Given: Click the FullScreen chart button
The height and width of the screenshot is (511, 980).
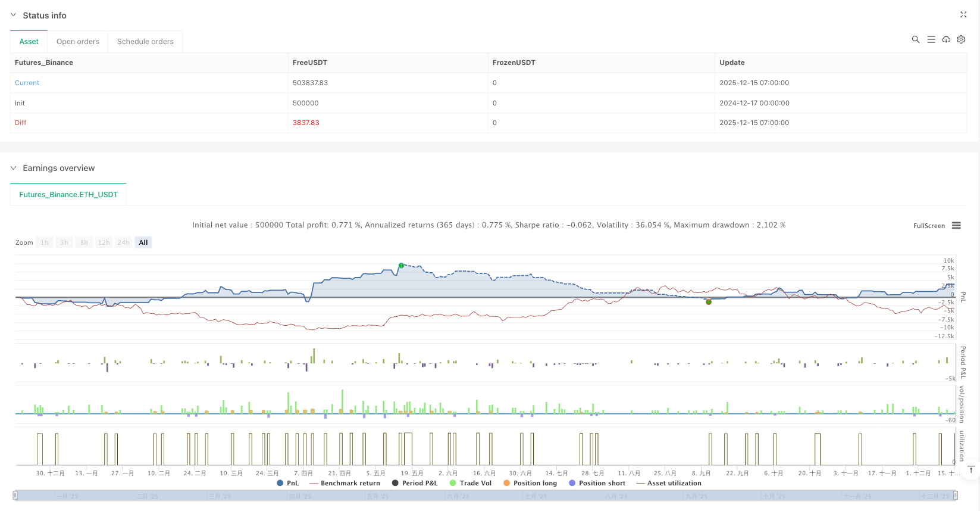Looking at the screenshot, I should (929, 226).
